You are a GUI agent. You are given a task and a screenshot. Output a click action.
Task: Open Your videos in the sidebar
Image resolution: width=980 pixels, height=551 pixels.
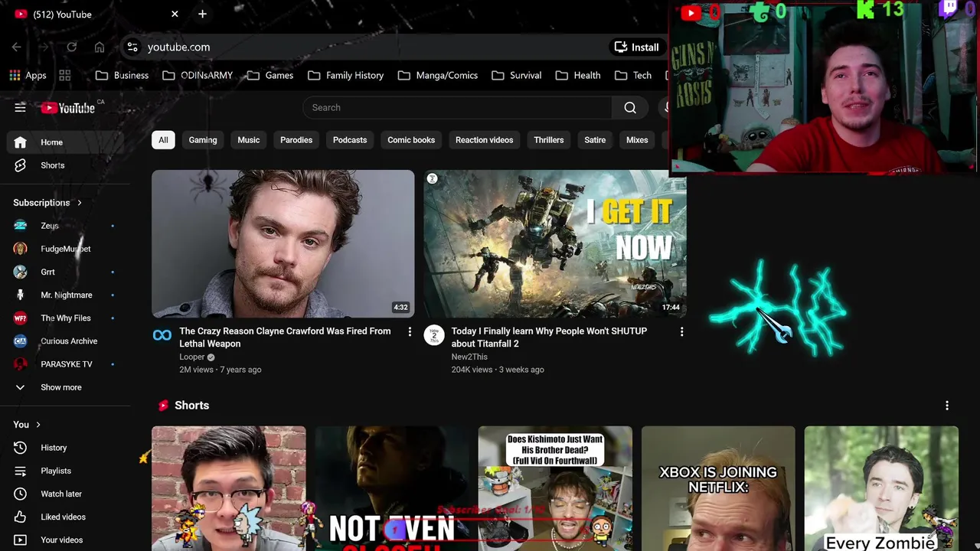65,540
